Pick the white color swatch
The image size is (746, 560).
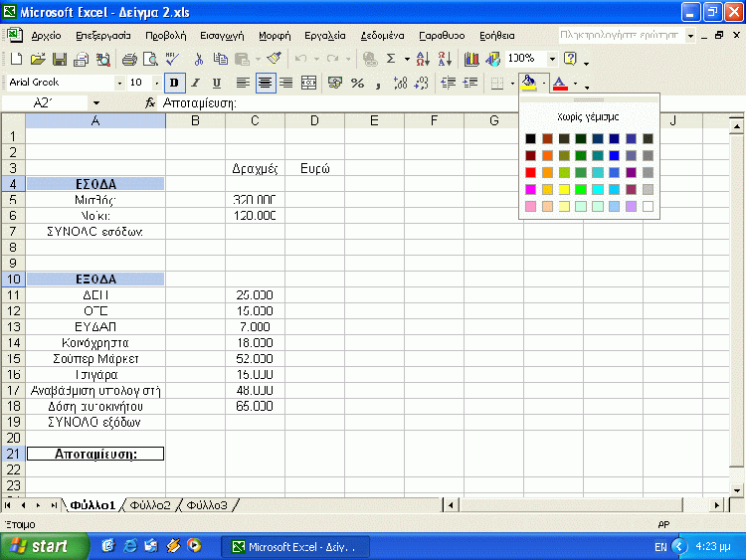click(x=648, y=207)
